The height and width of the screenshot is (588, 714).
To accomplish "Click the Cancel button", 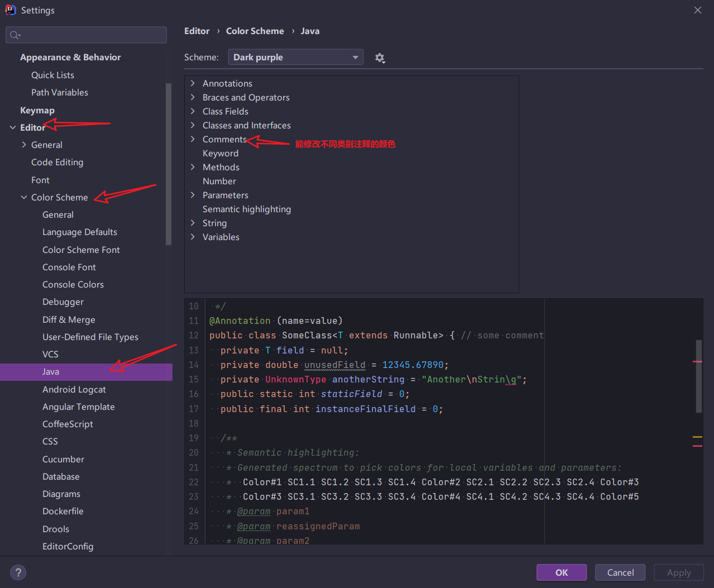I will [620, 572].
